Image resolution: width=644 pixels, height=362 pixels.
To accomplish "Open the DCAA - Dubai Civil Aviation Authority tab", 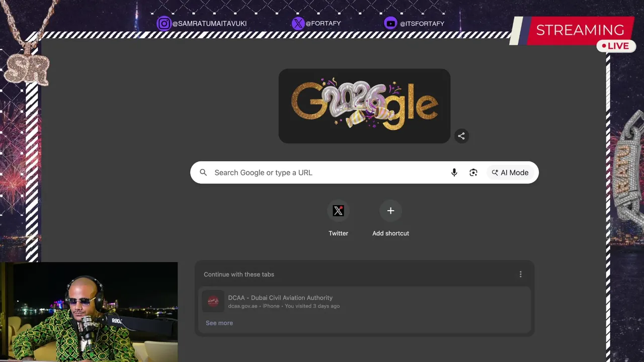I will pyautogui.click(x=364, y=301).
